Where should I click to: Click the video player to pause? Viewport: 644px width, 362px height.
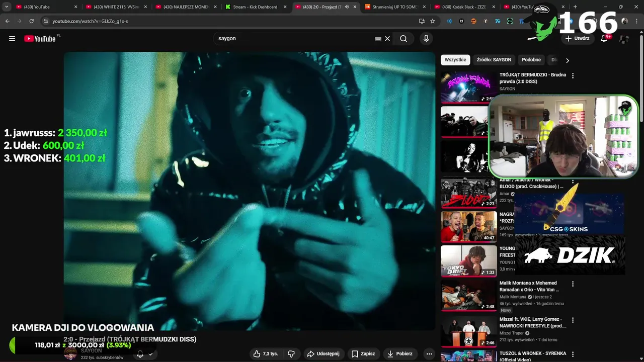pyautogui.click(x=250, y=191)
